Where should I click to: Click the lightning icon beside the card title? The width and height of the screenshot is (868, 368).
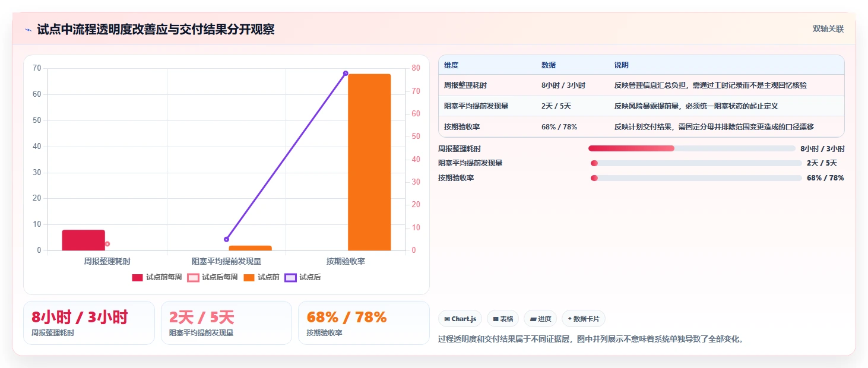click(x=28, y=30)
